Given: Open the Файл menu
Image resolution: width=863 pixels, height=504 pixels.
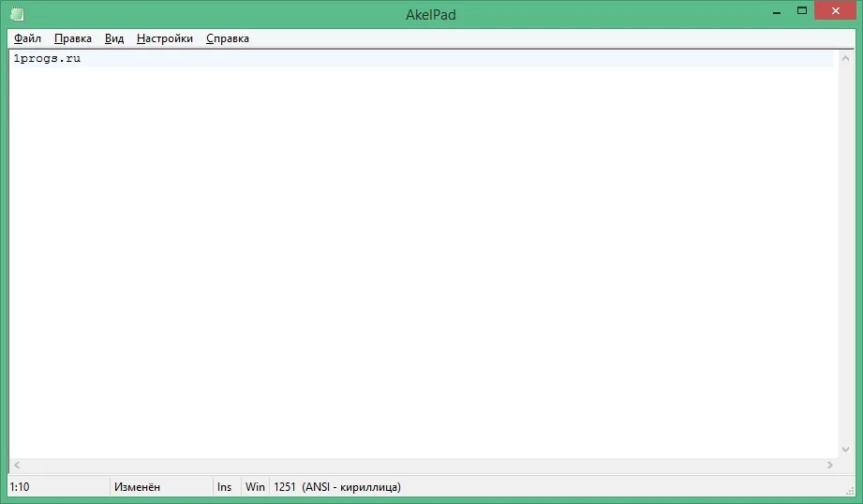Looking at the screenshot, I should pyautogui.click(x=27, y=38).
